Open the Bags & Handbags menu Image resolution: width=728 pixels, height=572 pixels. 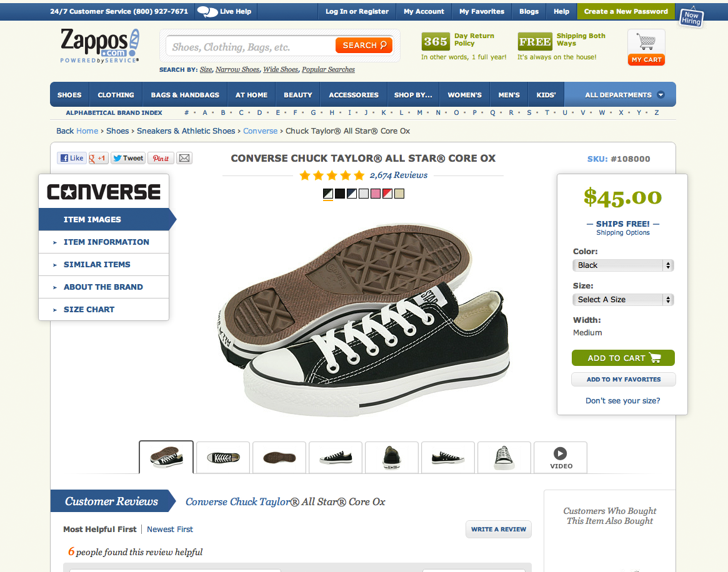pos(185,95)
